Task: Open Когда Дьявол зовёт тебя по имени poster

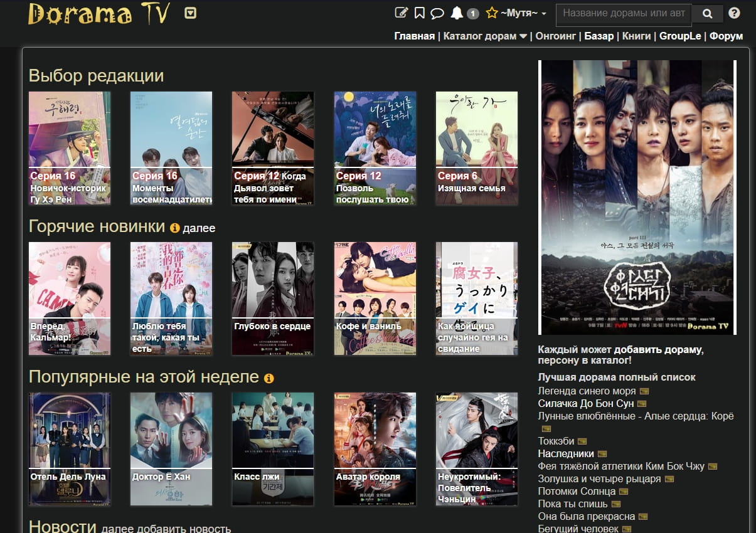Action: pos(273,148)
